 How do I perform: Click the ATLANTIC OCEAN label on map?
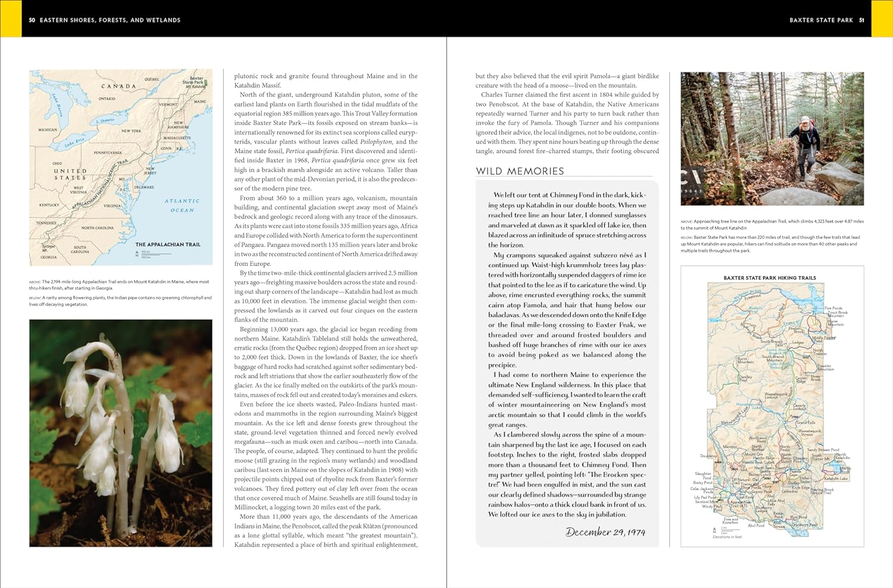click(182, 205)
